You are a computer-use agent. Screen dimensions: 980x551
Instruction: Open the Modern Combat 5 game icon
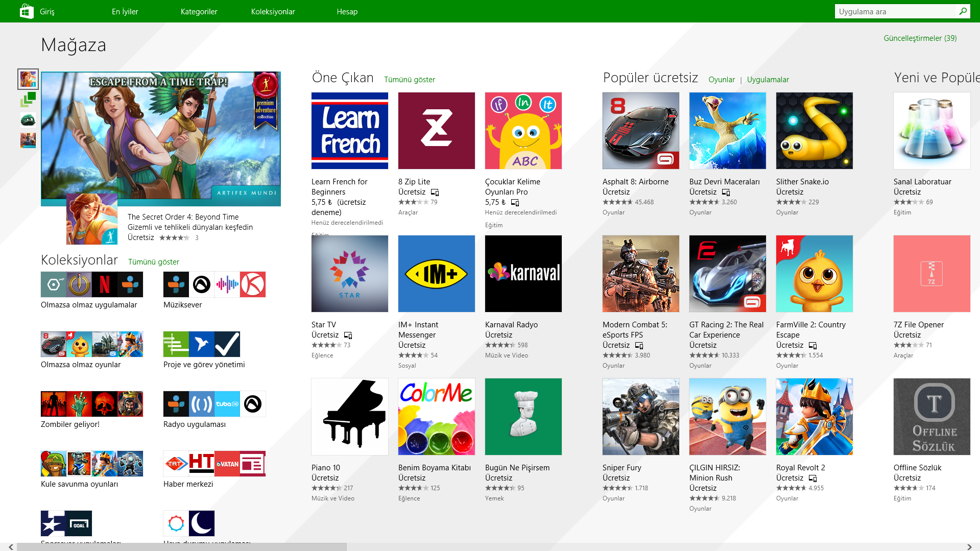pos(641,274)
